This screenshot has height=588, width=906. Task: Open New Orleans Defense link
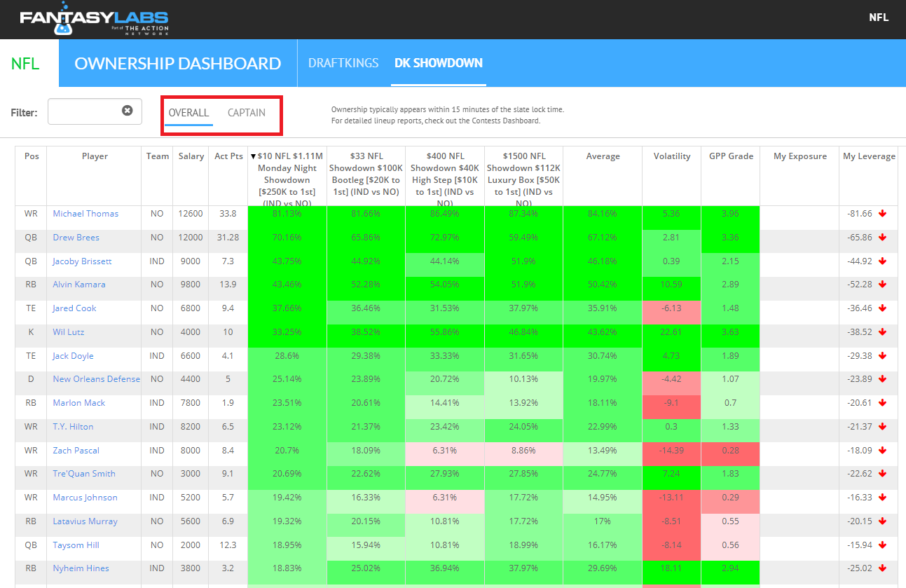(x=96, y=379)
